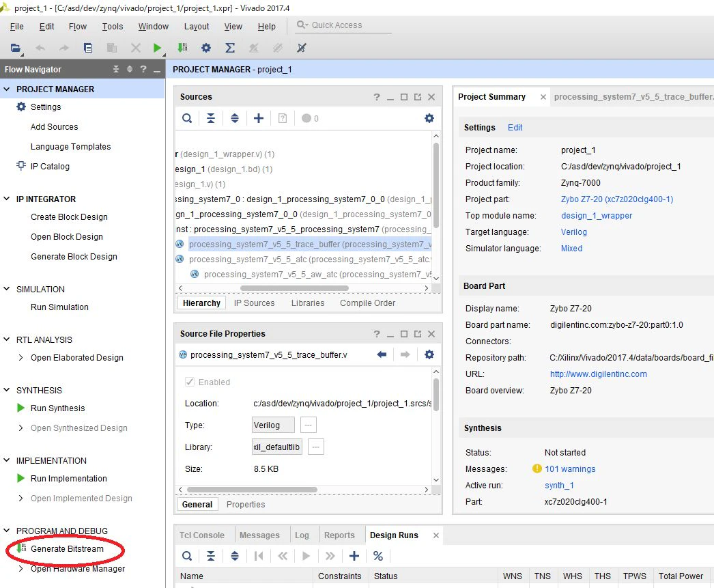Click the Sigma reports toolbar icon
Image resolution: width=714 pixels, height=588 pixels.
231,48
